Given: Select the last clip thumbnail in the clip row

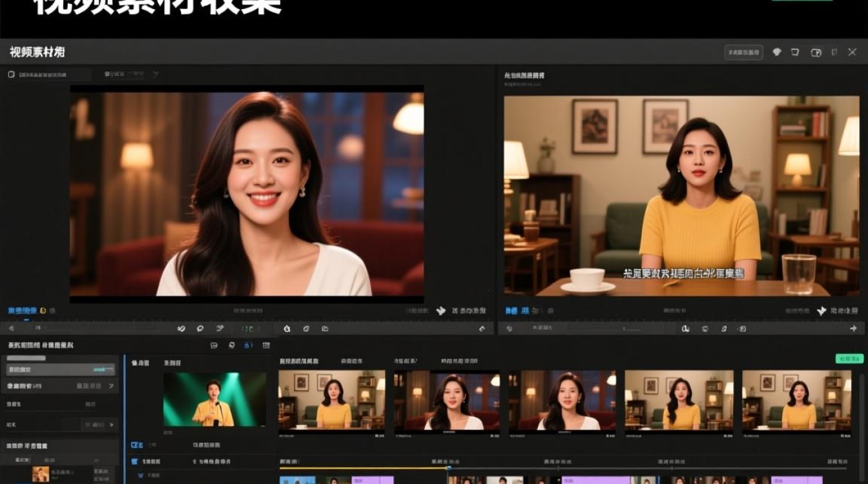Looking at the screenshot, I should pyautogui.click(x=797, y=400).
